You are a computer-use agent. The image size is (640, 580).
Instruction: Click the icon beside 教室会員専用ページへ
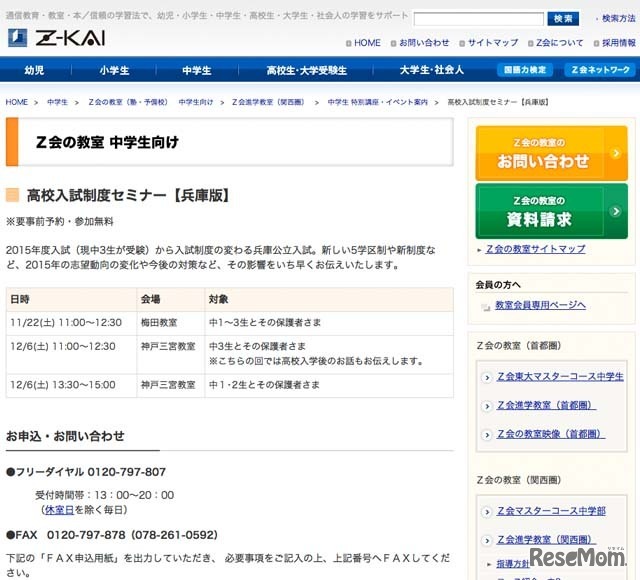[486, 307]
